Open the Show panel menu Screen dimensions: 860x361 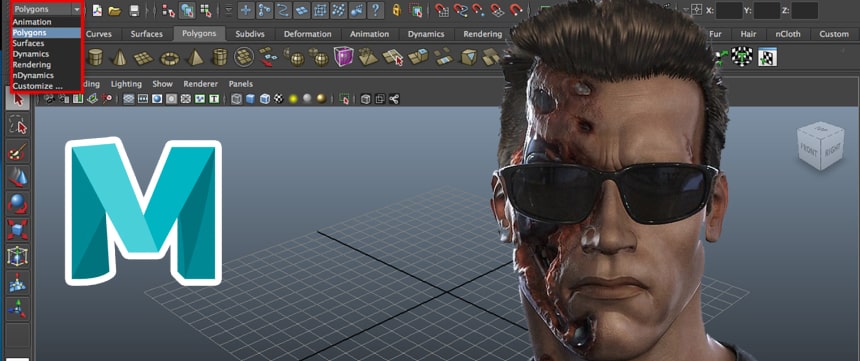pos(162,84)
